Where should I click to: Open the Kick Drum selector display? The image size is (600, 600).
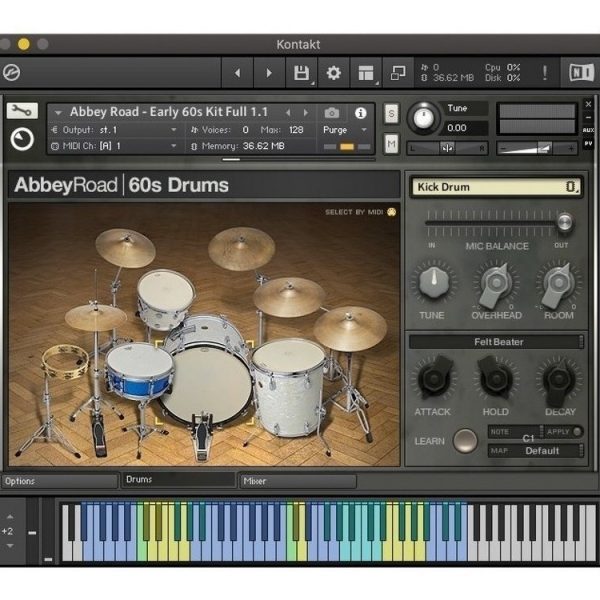pyautogui.click(x=497, y=187)
